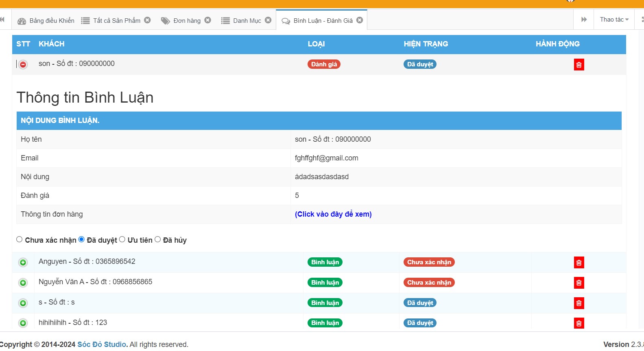644x351 pixels.
Task: Expand the 's - Số đt : s' comment row
Action: pyautogui.click(x=23, y=303)
